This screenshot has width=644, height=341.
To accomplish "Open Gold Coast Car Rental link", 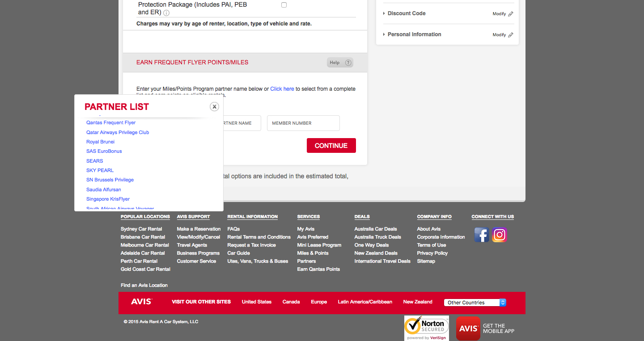I will 146,269.
